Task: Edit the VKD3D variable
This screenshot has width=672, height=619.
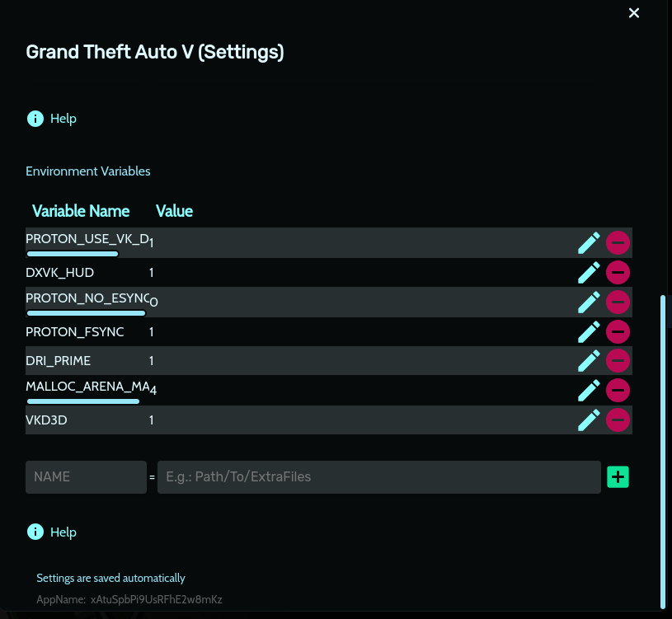Action: tap(589, 420)
